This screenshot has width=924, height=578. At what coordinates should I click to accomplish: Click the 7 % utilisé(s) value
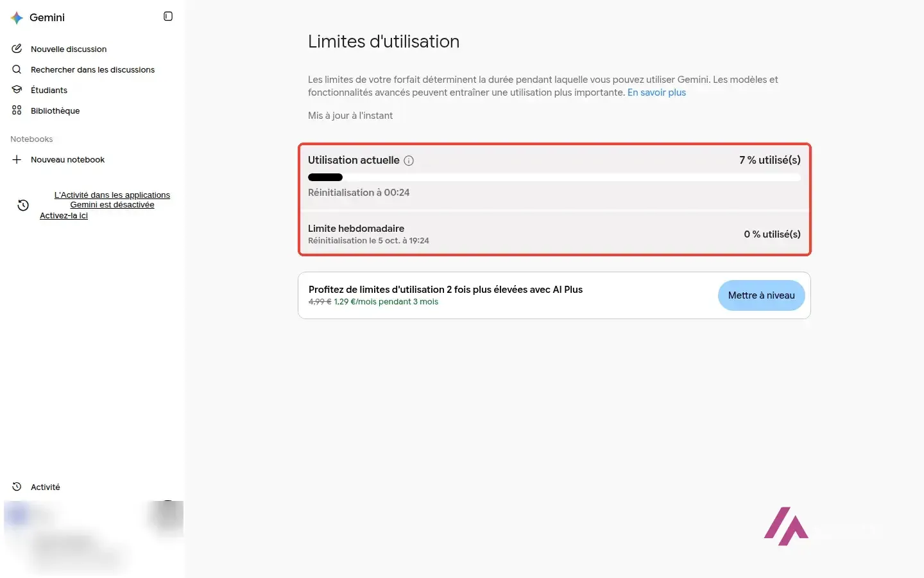[x=770, y=160]
